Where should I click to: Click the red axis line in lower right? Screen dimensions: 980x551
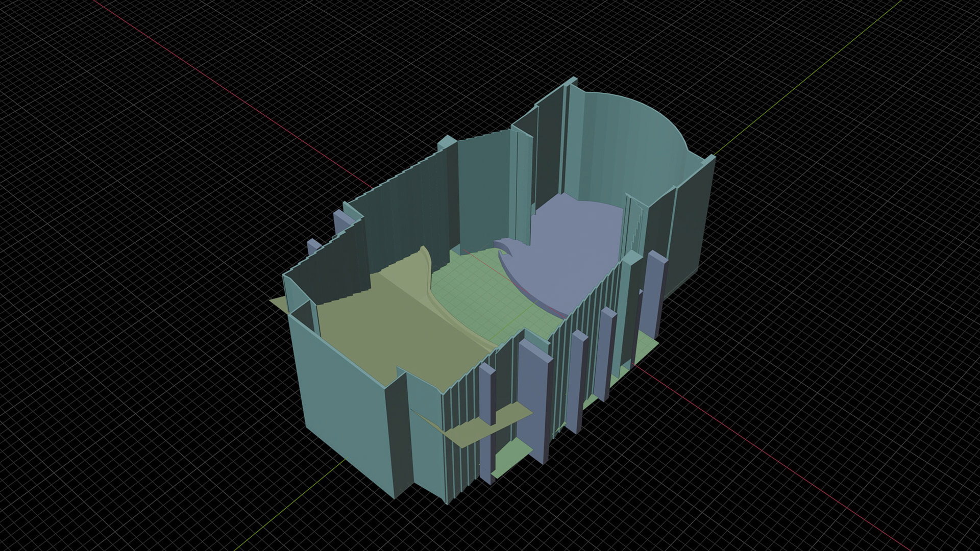[766, 454]
